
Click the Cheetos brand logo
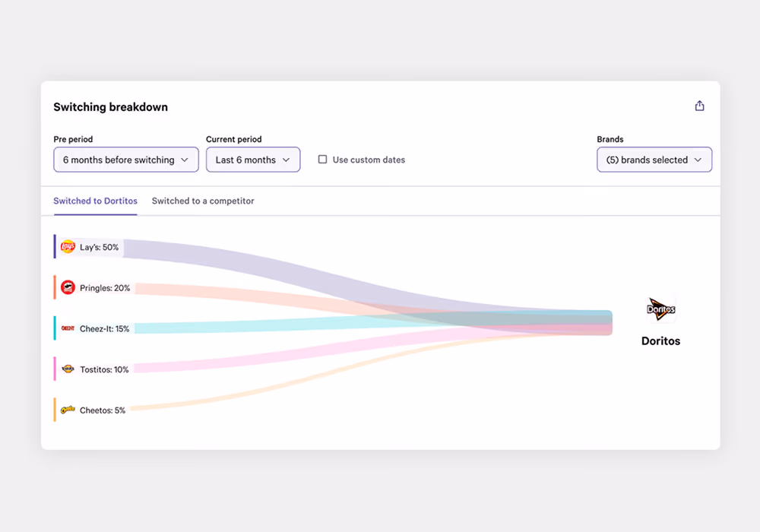click(68, 410)
